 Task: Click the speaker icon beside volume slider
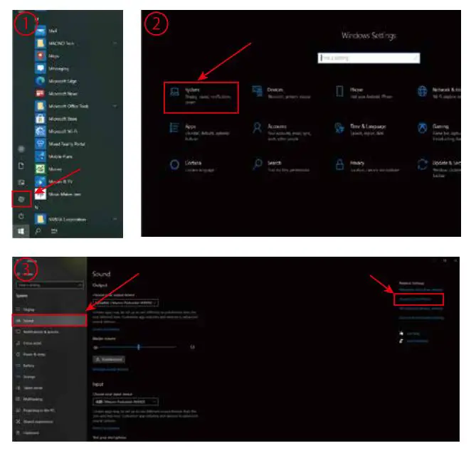tap(95, 347)
